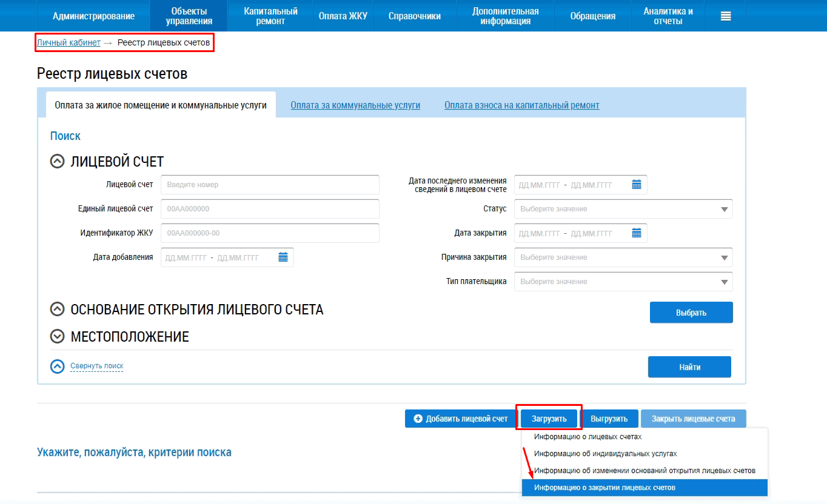Open calendar for Дата добавления field
The width and height of the screenshot is (827, 504).
click(283, 257)
